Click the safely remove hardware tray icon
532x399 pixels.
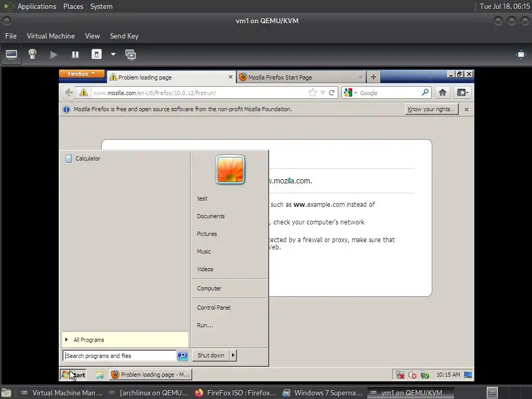tap(425, 375)
